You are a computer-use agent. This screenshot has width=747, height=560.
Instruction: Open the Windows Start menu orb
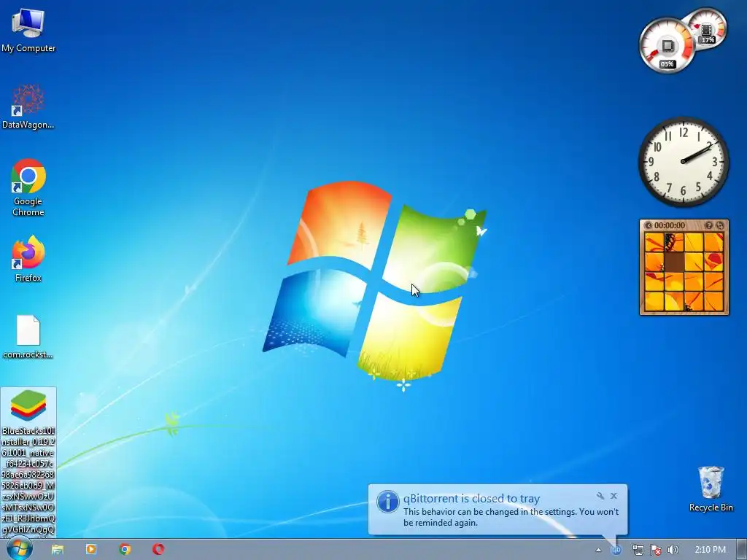tap(19, 549)
